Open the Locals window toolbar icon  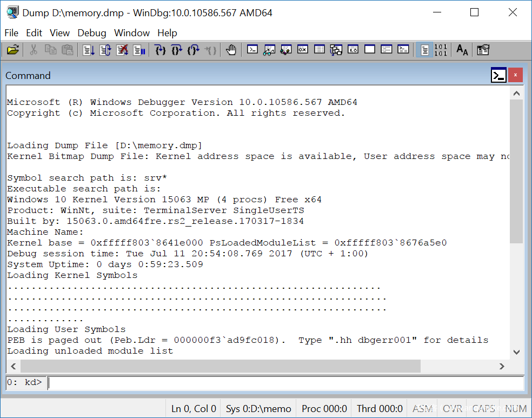[x=285, y=50]
